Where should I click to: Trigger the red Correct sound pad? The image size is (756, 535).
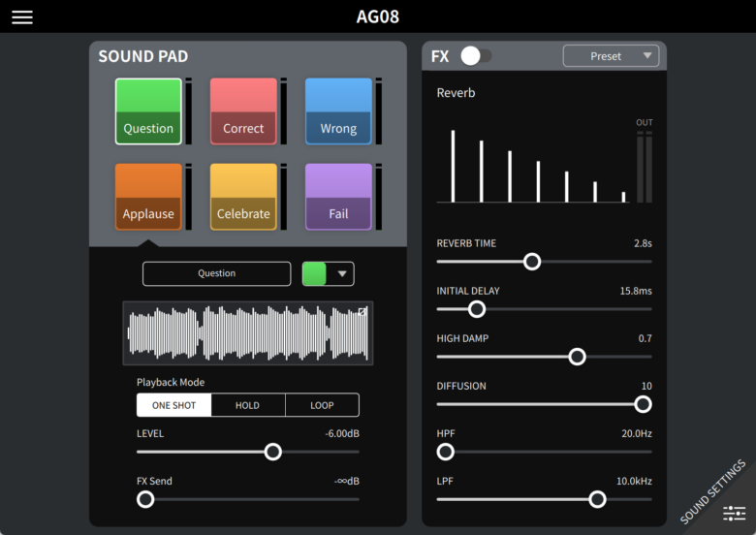(243, 111)
